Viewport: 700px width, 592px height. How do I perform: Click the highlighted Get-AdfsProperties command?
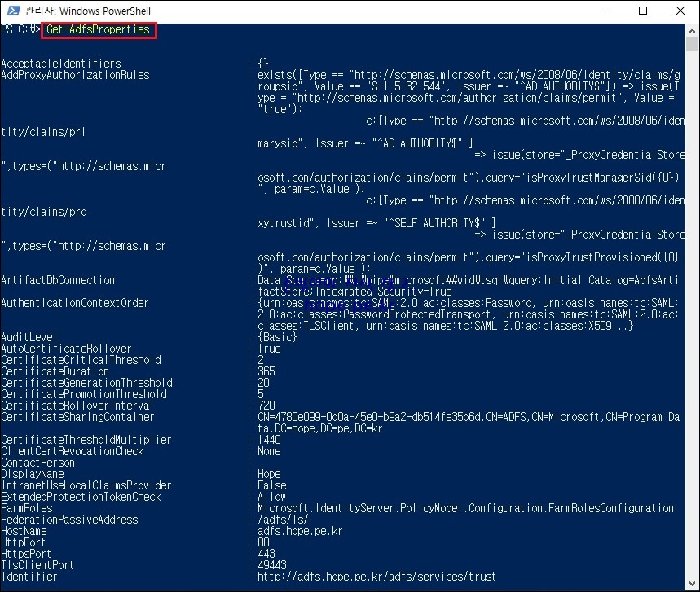tap(98, 29)
